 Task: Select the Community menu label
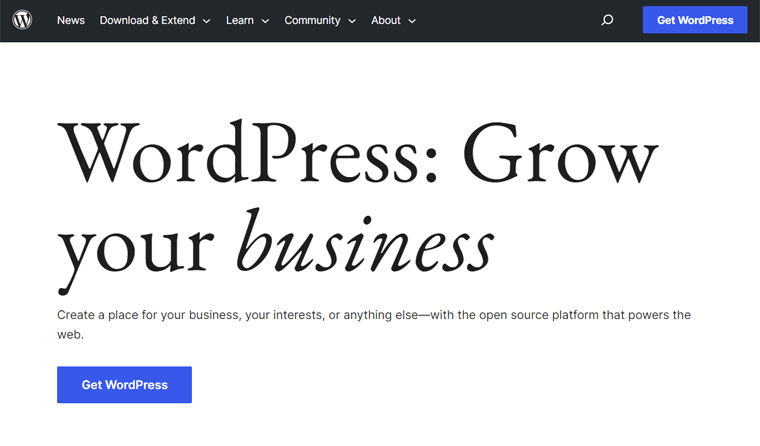[312, 20]
